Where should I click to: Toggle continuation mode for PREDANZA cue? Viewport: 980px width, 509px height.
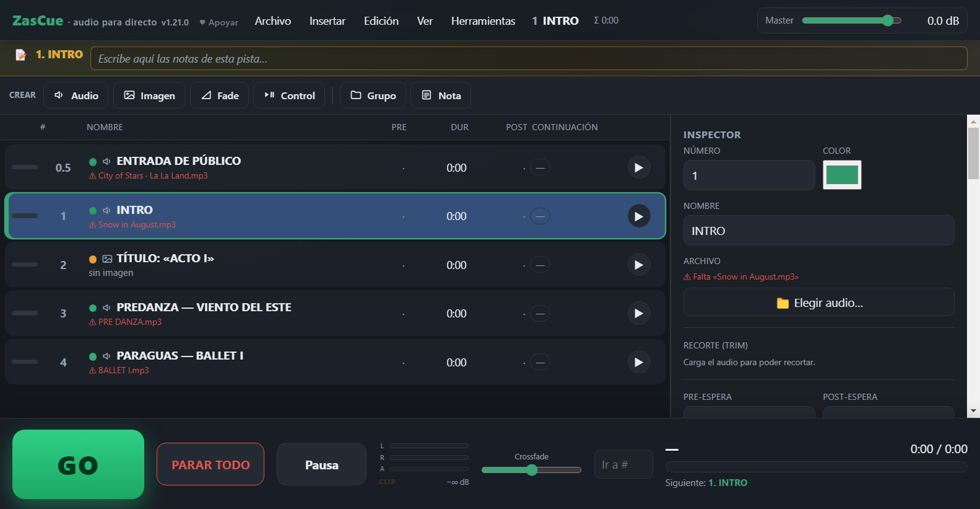click(540, 313)
